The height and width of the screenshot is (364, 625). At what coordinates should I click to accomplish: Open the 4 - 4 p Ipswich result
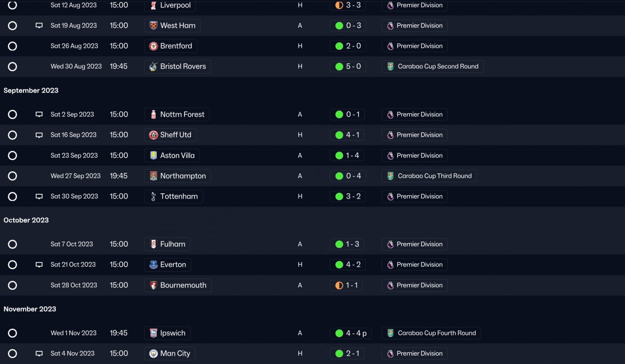(351, 333)
